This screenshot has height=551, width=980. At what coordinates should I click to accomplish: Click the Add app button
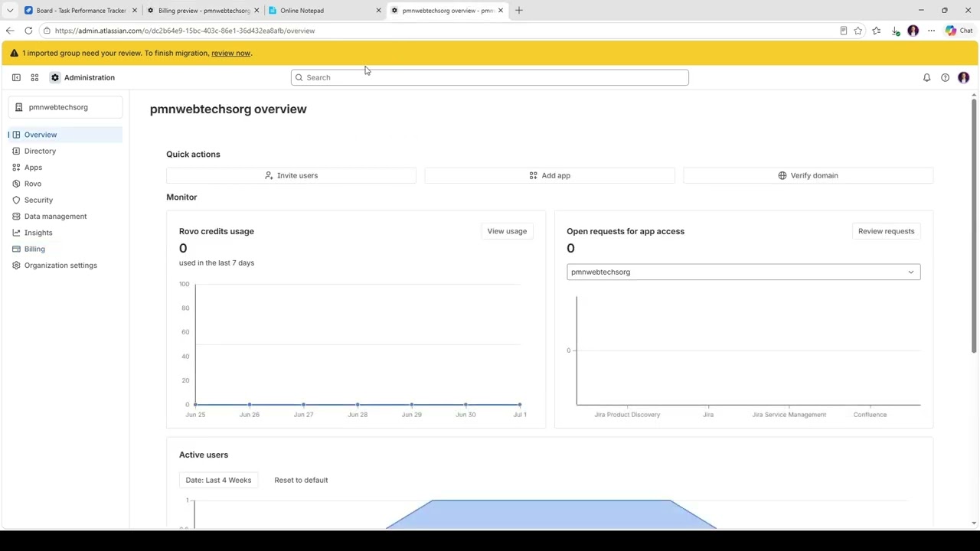click(x=550, y=175)
